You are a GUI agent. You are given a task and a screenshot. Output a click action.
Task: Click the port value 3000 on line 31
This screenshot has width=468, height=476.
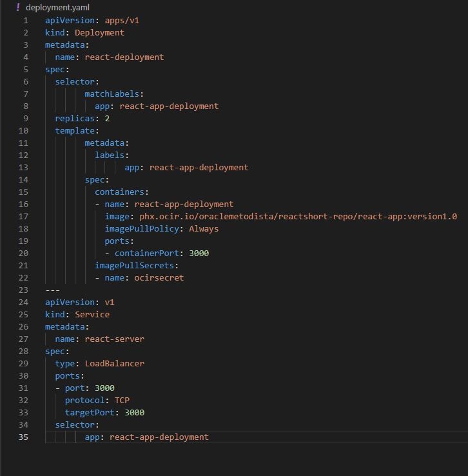click(x=104, y=388)
